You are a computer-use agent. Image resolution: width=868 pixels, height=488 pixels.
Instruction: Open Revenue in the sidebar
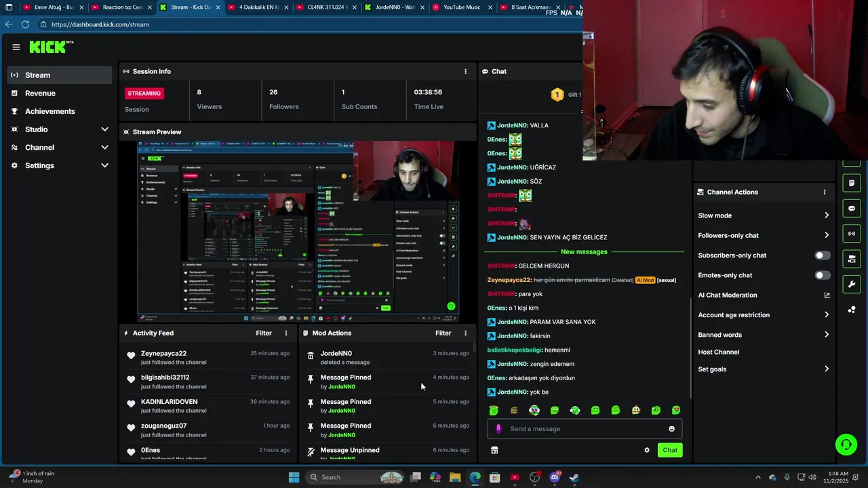coord(60,94)
